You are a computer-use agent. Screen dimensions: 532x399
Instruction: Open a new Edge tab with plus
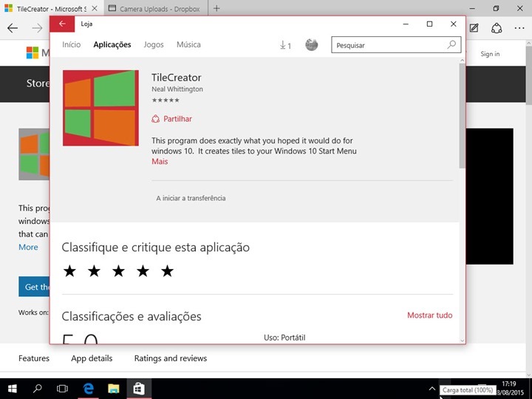[216, 8]
